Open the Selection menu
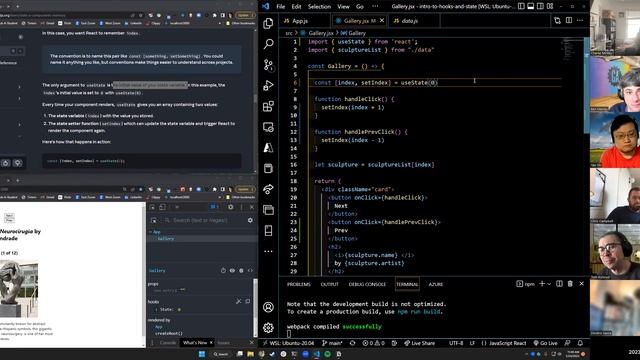 click(x=319, y=6)
